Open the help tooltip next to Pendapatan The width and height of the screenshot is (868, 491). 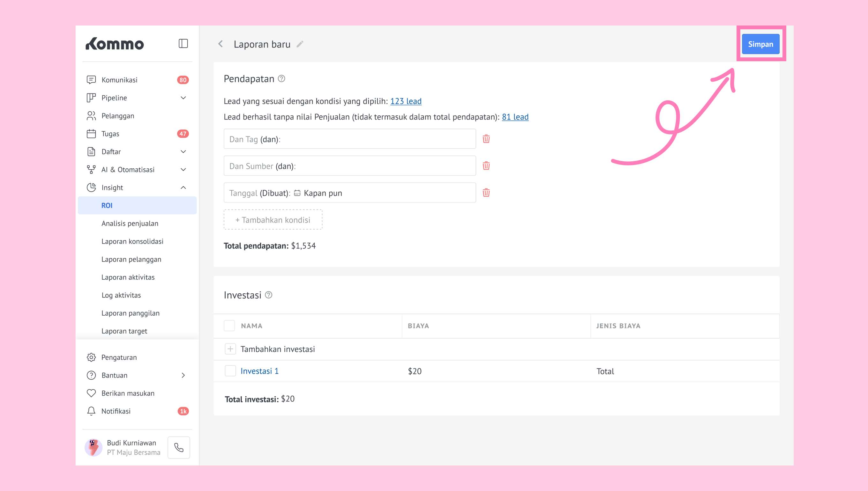coord(281,78)
